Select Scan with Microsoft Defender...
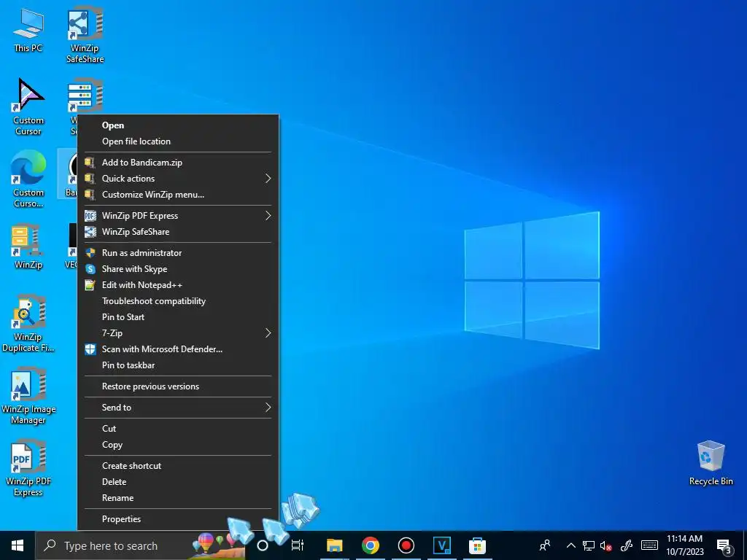 [178, 349]
